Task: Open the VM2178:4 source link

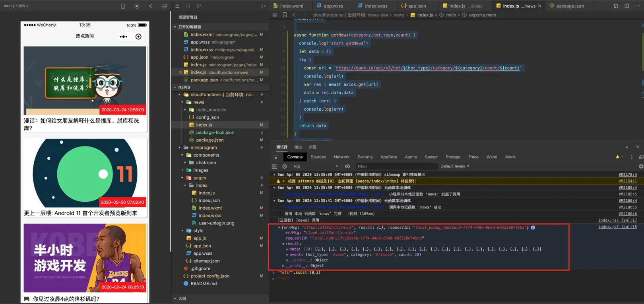Action: coord(628,175)
